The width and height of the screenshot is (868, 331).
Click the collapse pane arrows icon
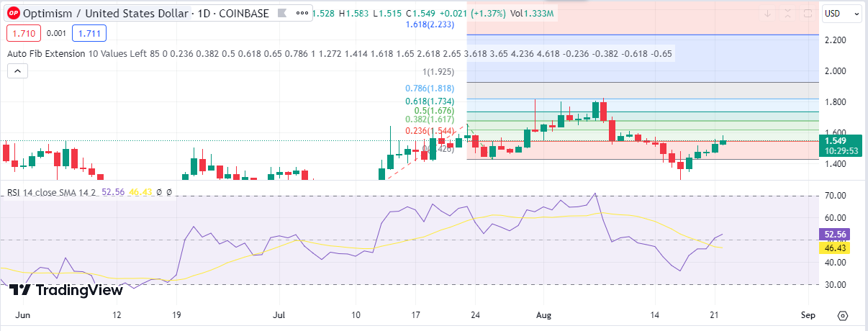789,14
